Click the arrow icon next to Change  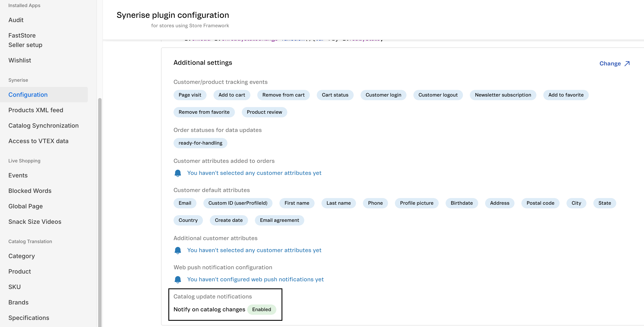627,64
